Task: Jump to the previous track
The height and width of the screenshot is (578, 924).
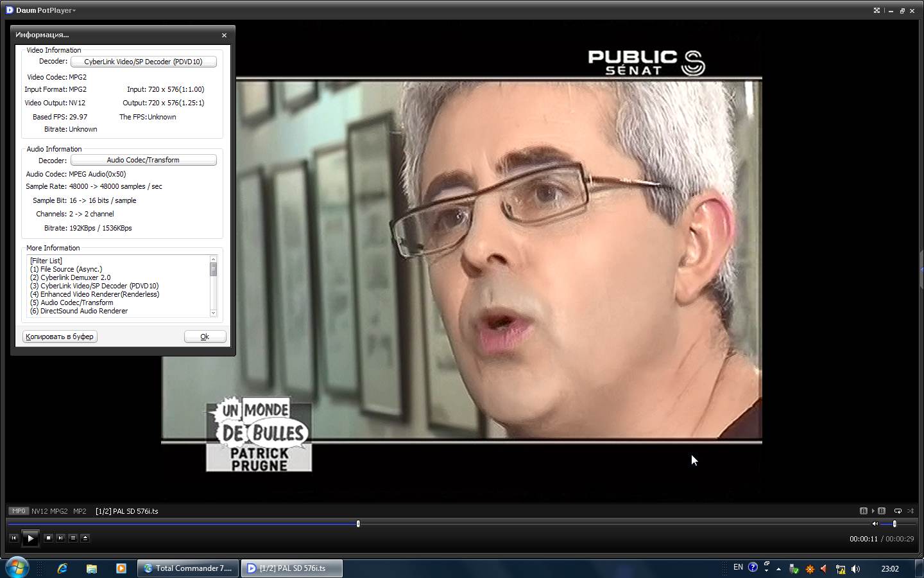Action: click(x=13, y=538)
